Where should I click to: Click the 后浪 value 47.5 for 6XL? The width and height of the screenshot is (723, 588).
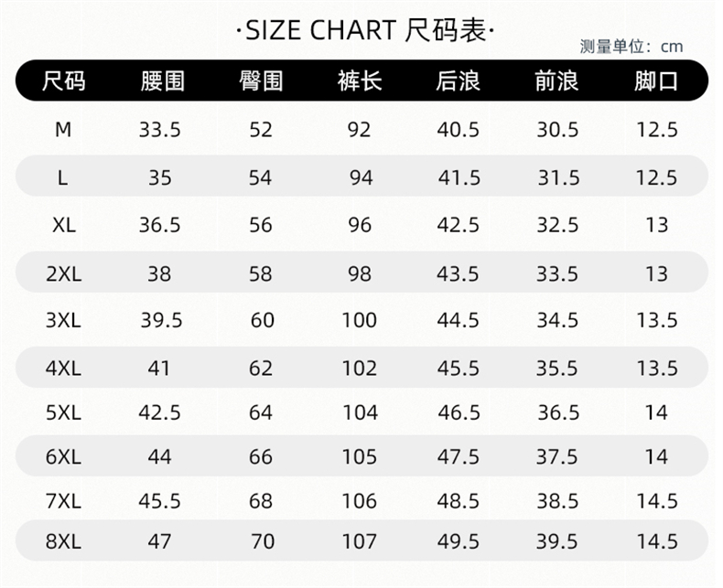[x=459, y=456]
